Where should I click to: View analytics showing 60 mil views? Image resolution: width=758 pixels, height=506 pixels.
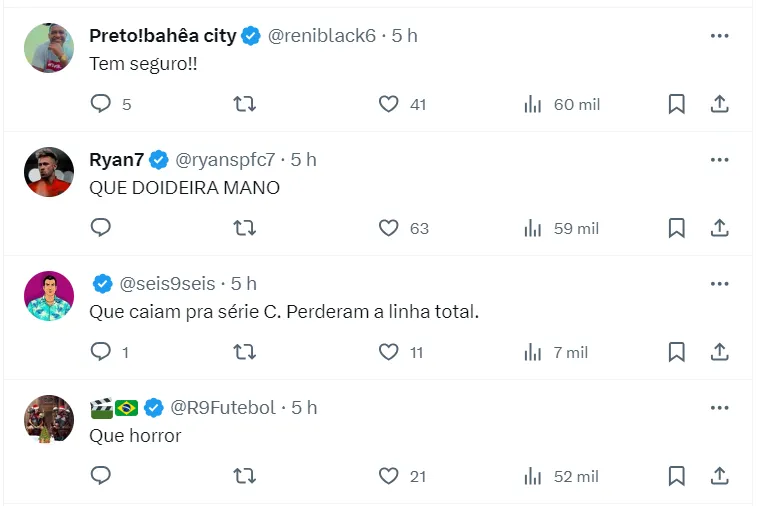[562, 104]
